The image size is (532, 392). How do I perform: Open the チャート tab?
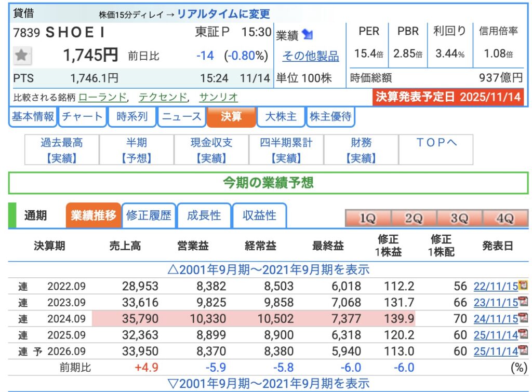coord(82,117)
